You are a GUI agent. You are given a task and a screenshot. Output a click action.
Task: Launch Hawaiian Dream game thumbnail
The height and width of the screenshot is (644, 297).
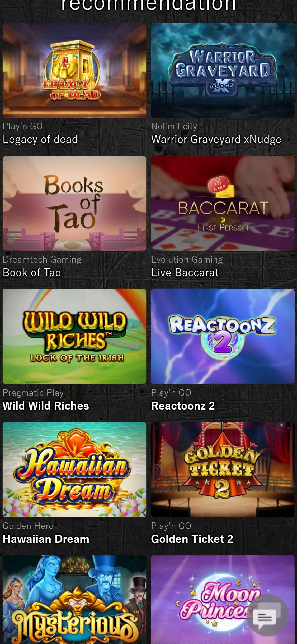74,469
